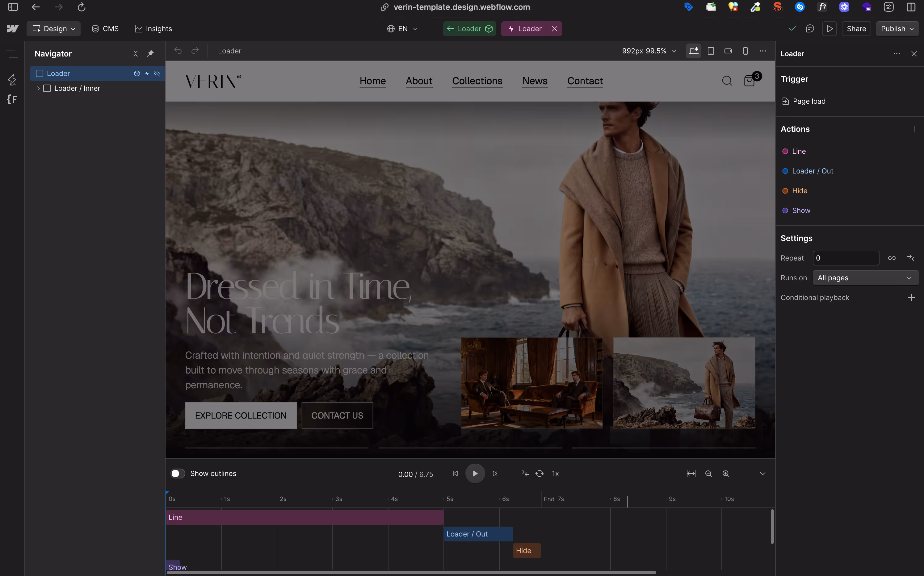Image resolution: width=924 pixels, height=576 pixels.
Task: Skip to timeline start
Action: click(455, 474)
